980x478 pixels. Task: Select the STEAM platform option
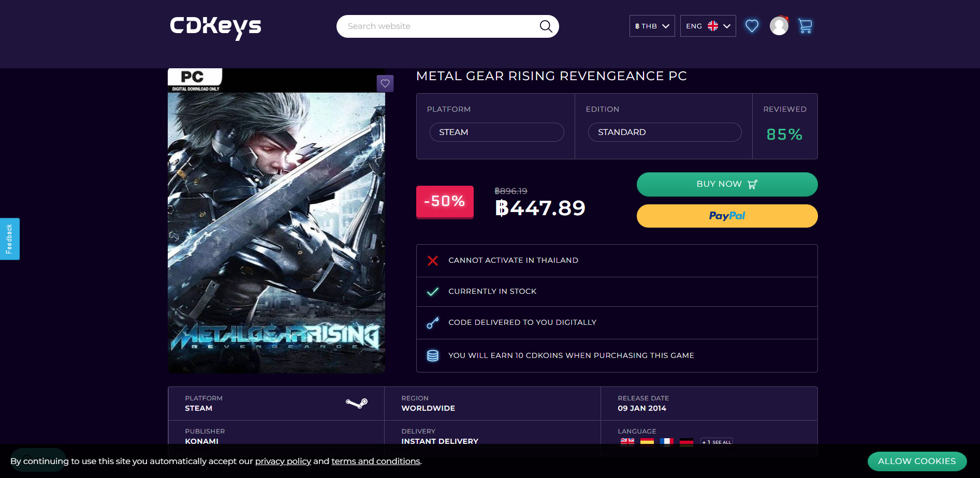click(x=496, y=132)
